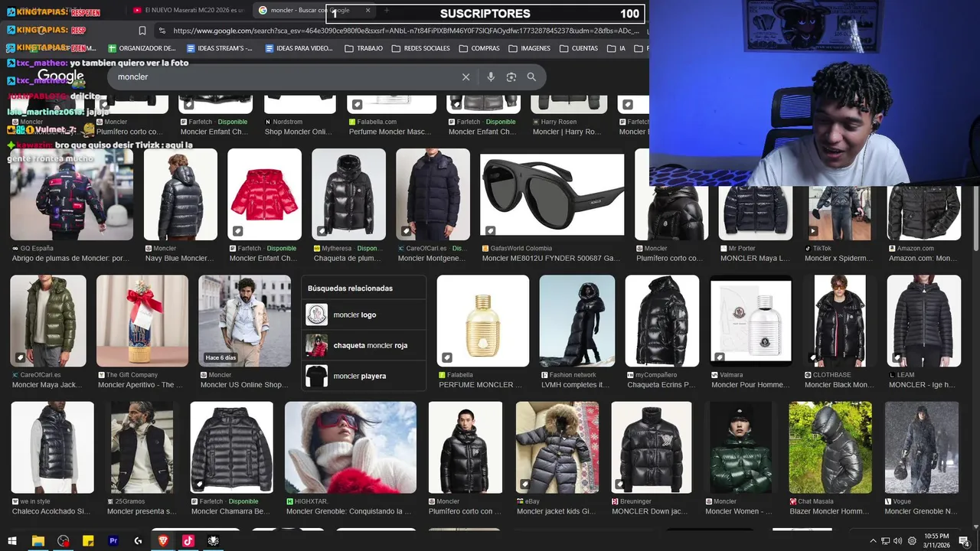Open Google Lens image search
The image size is (980, 551).
coord(511,77)
